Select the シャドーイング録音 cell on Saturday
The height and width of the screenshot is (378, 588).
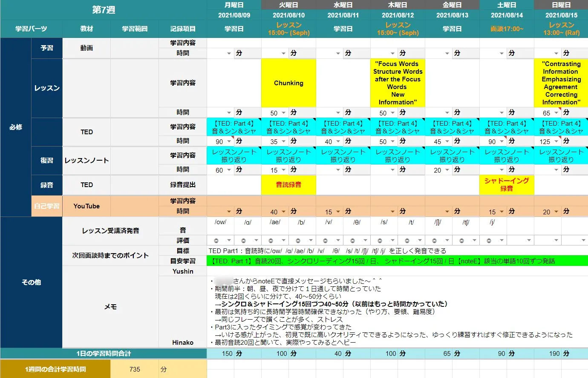coord(507,185)
